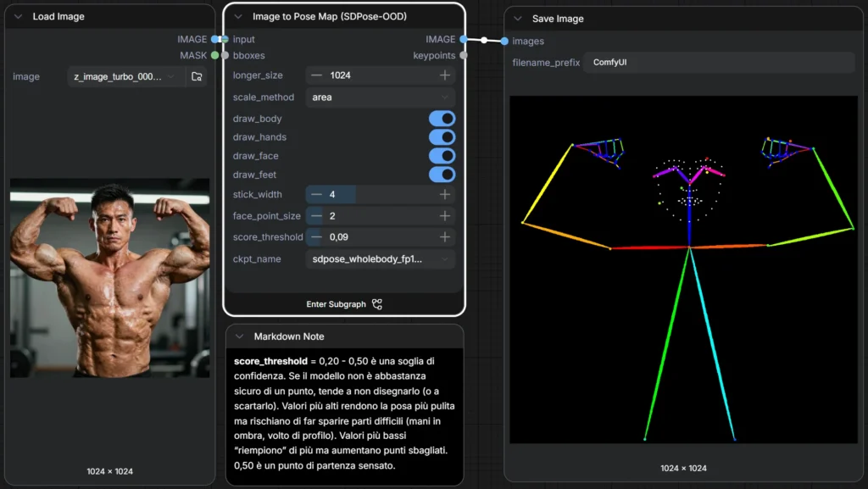This screenshot has height=489, width=868.
Task: Click plus icon for longer_size
Action: click(x=444, y=75)
